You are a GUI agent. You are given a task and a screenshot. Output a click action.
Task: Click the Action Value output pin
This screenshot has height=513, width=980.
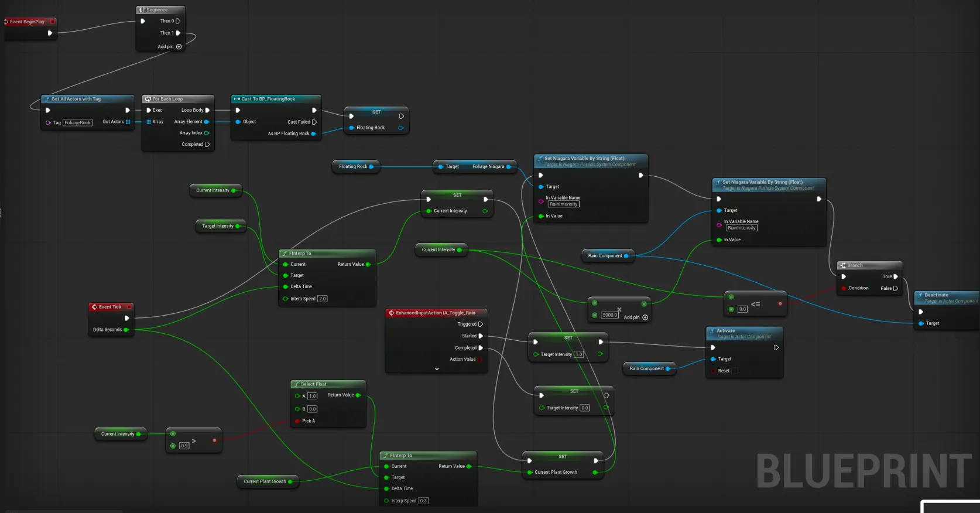[480, 360]
